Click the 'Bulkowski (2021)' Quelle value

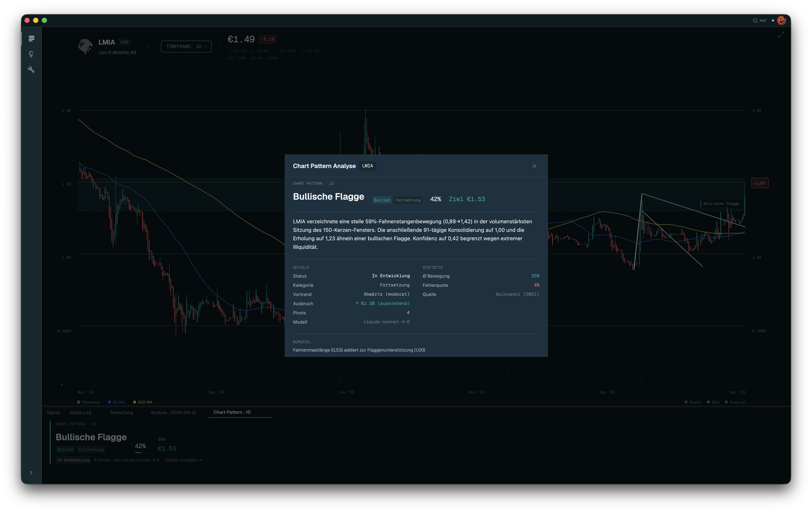[517, 295]
